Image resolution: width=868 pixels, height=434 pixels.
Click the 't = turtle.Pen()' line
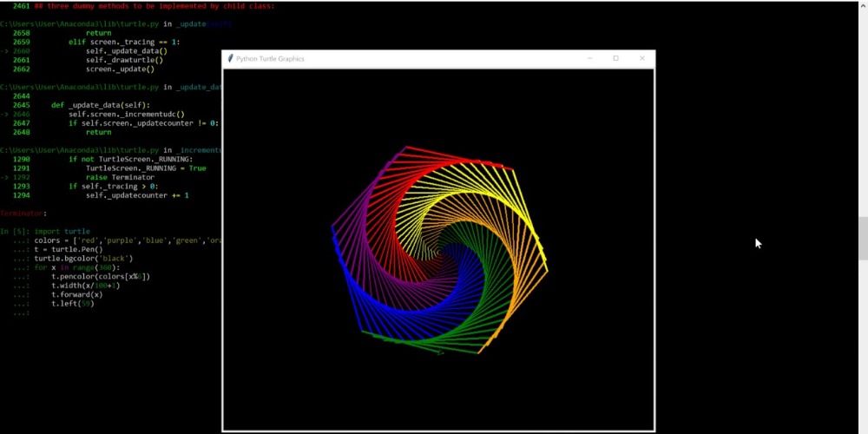coord(68,250)
